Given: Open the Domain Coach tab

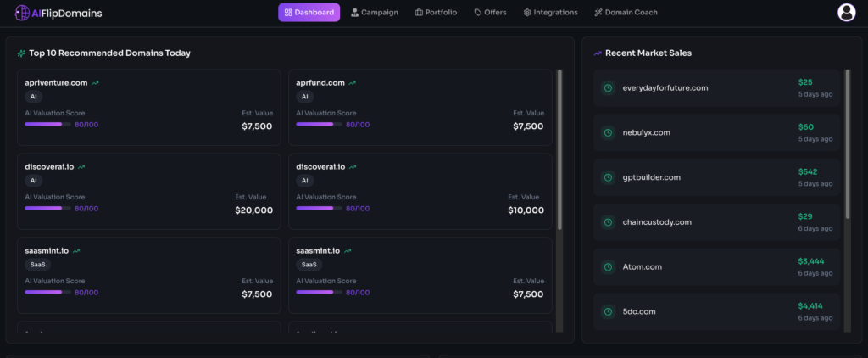Looking at the screenshot, I should [626, 12].
